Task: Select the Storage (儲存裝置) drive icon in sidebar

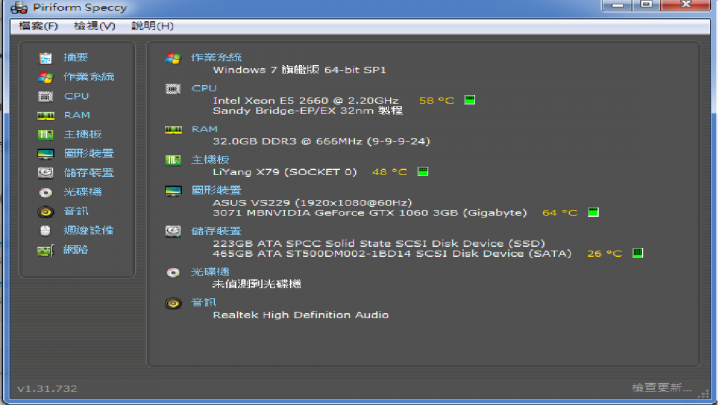Action: [x=45, y=173]
